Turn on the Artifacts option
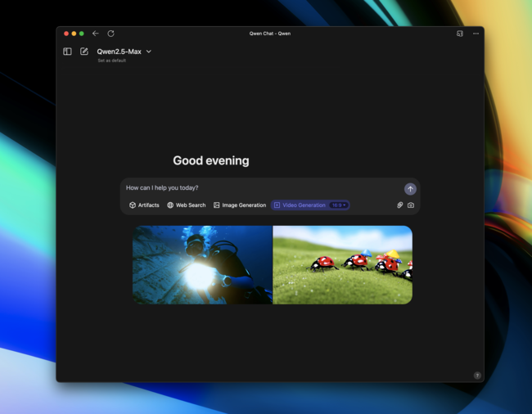The height and width of the screenshot is (414, 532). coord(144,205)
